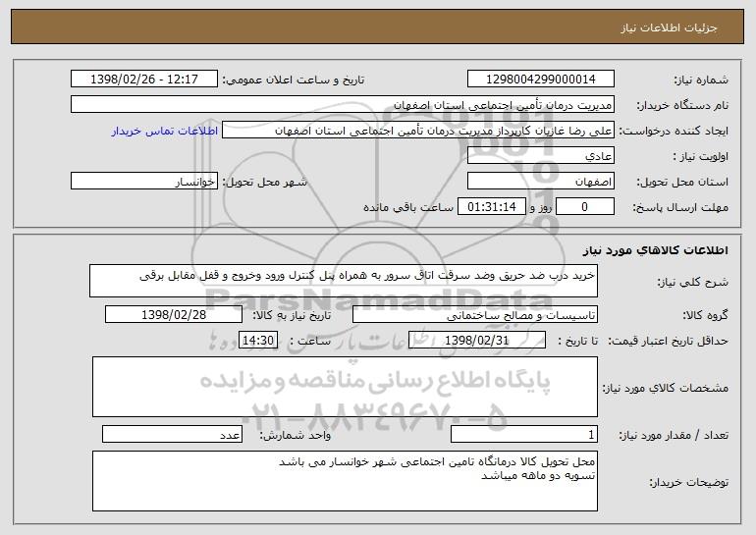This screenshot has width=756, height=535.
Task: Click the جزئیات اطلاعات نیاز header title
Action: 669,27
